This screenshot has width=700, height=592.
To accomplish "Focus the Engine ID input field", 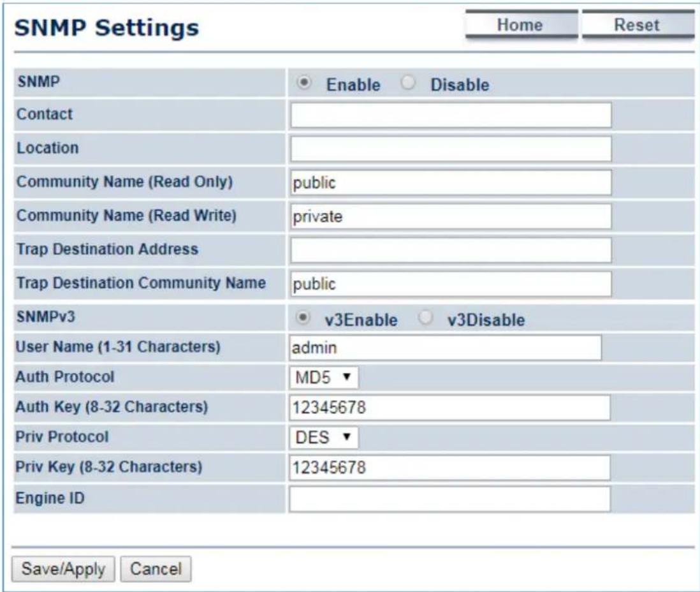I will click(x=449, y=499).
